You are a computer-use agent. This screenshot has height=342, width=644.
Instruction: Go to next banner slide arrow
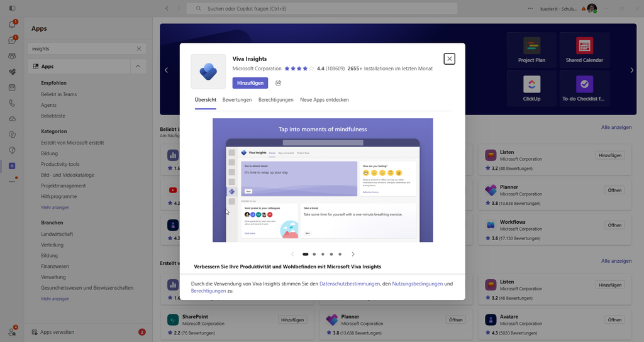[631, 70]
